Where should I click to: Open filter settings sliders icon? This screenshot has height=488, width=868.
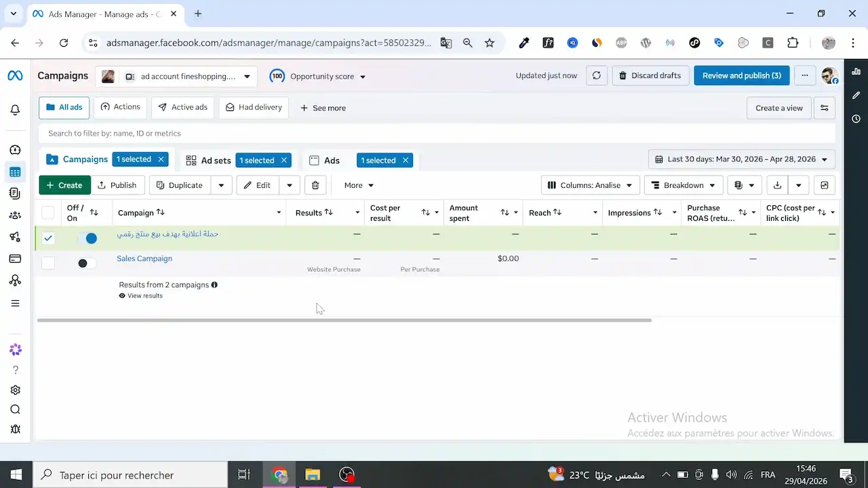(x=825, y=108)
